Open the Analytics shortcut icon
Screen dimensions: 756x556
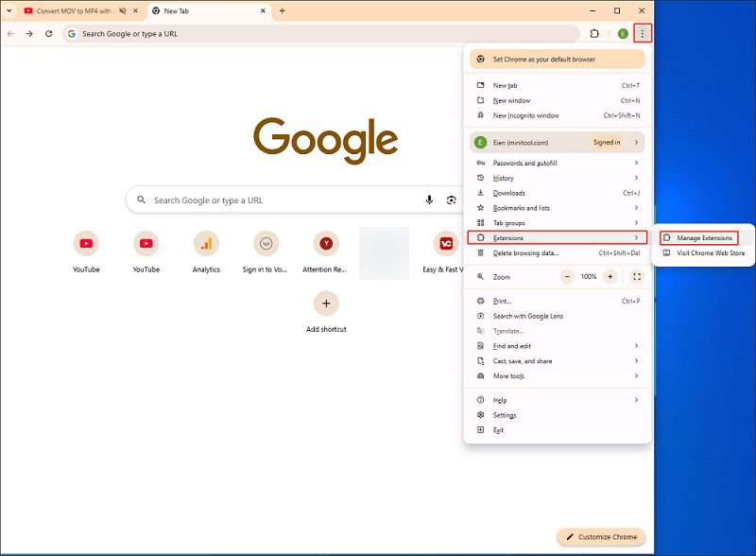coord(205,244)
